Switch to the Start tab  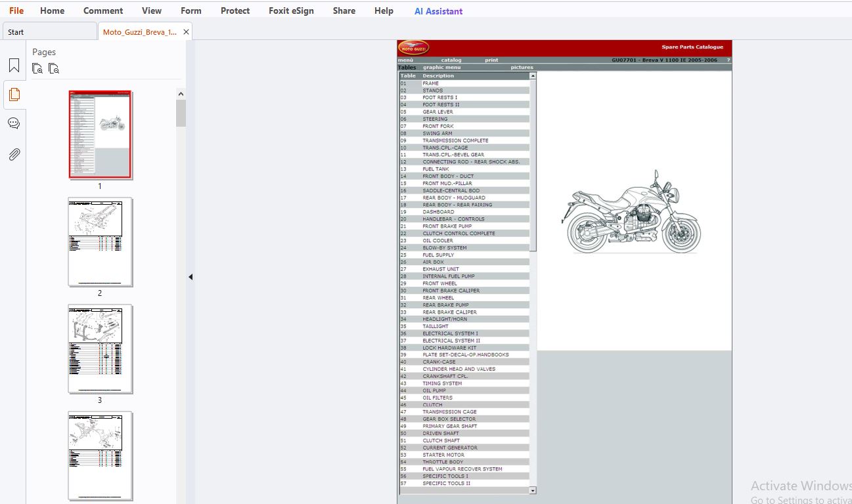49,31
